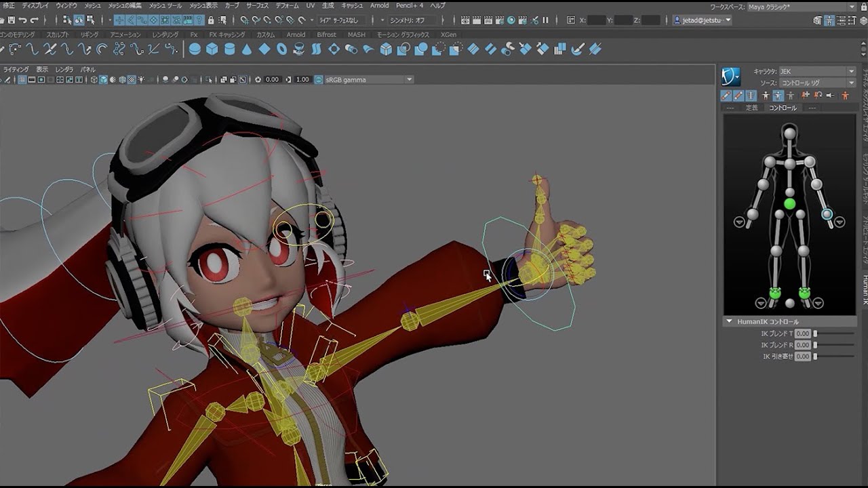Viewport: 868px width, 488px height.
Task: Toggle HumanIK panel button in top right
Action: [829, 20]
